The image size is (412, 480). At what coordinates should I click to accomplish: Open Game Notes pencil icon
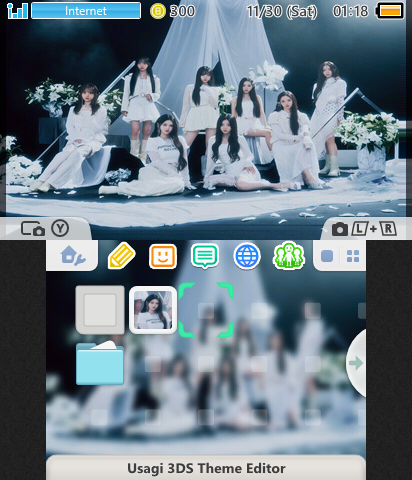pos(122,256)
